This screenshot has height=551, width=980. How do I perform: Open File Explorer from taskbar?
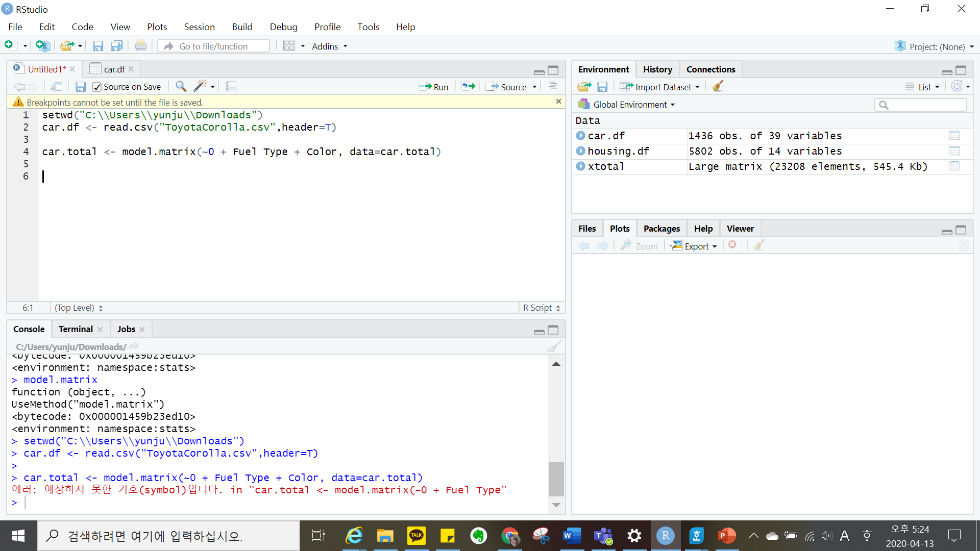pyautogui.click(x=385, y=536)
